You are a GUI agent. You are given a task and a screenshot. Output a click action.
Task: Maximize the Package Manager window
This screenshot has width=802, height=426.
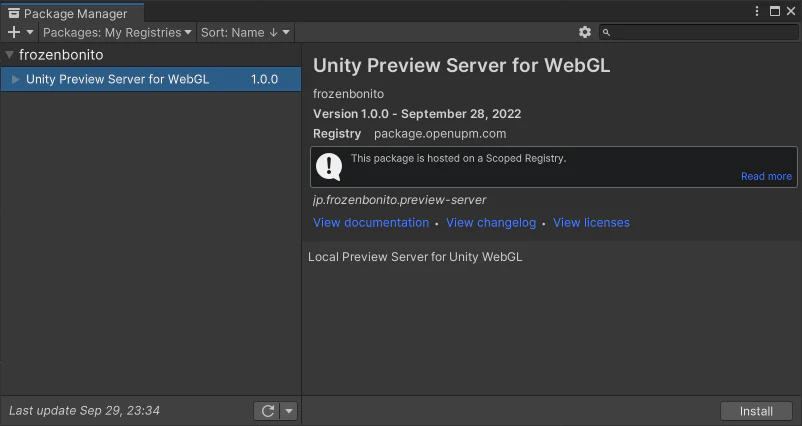pyautogui.click(x=775, y=11)
